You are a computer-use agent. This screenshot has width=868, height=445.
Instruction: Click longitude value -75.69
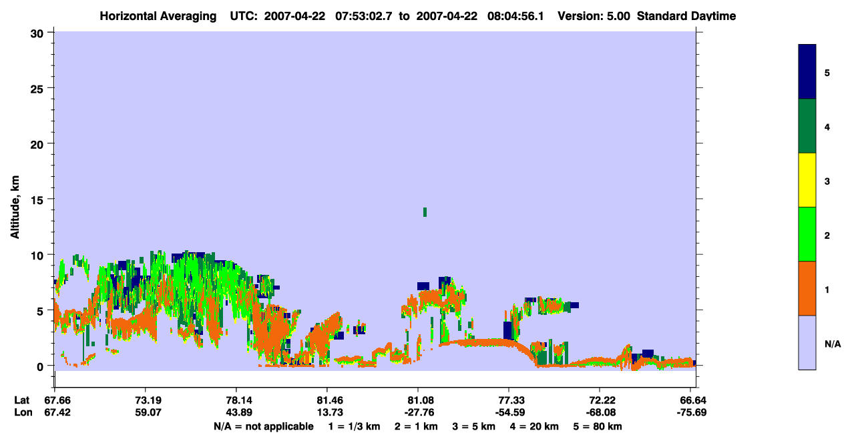point(690,412)
